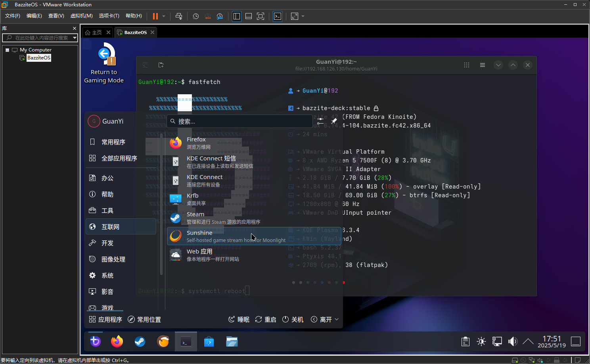
Task: Open the library search dropdown arrow
Action: (x=75, y=38)
